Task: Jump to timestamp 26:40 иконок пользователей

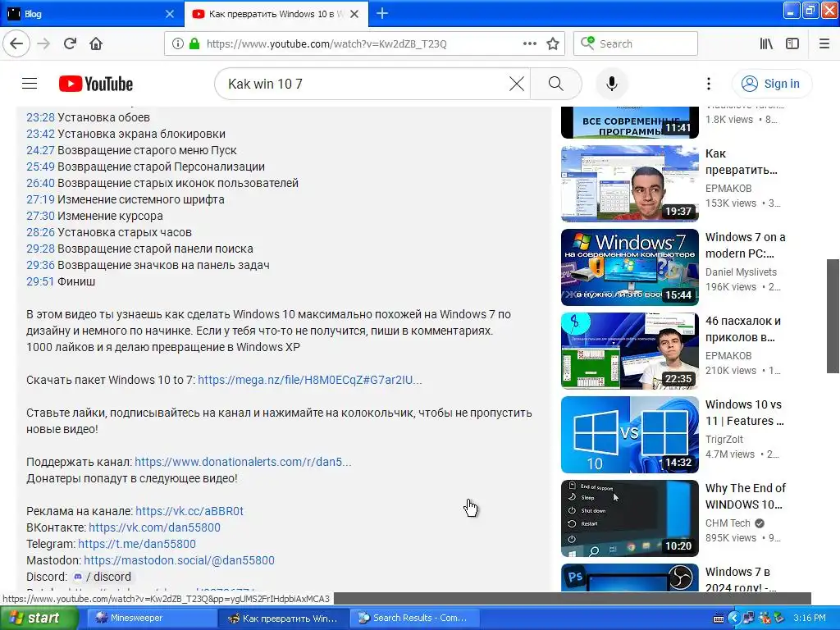Action: pyautogui.click(x=41, y=183)
